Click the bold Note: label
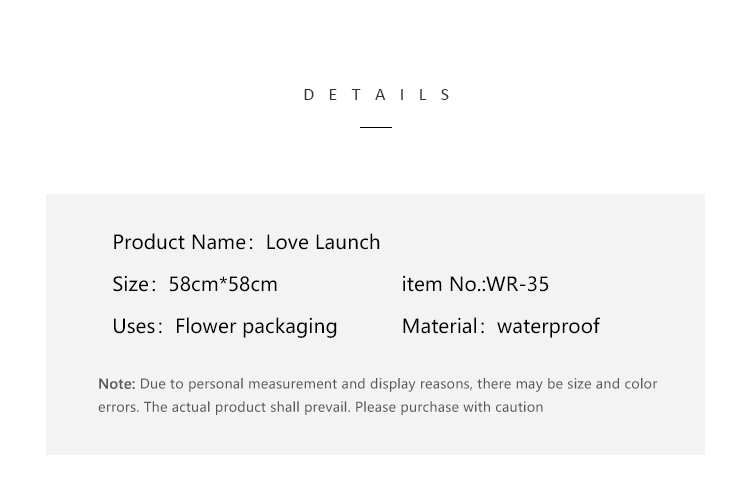750x491 pixels. click(117, 383)
